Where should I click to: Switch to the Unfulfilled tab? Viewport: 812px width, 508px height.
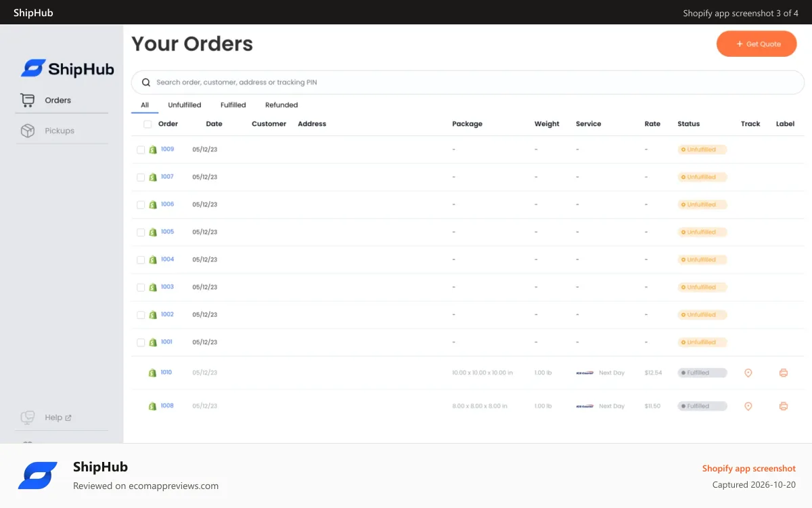(x=185, y=105)
